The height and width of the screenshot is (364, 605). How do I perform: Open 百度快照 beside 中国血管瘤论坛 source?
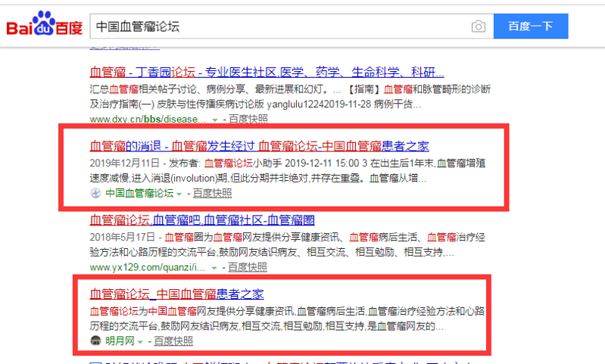pyautogui.click(x=212, y=193)
